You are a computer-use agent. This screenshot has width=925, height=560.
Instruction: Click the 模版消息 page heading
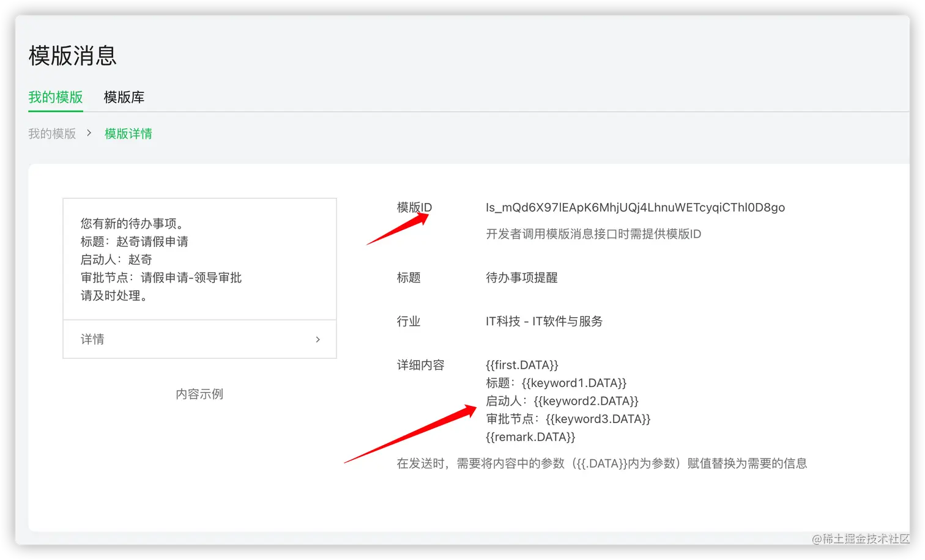click(73, 56)
